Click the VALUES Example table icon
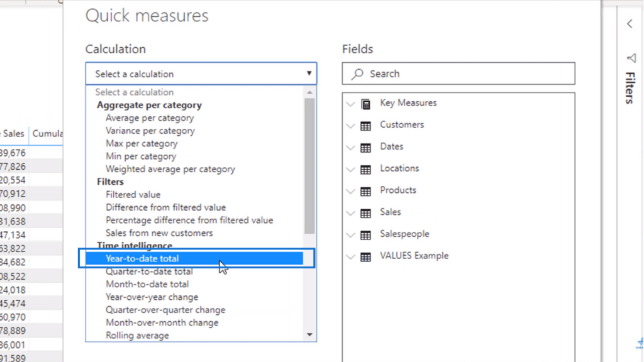The height and width of the screenshot is (362, 644). (365, 256)
